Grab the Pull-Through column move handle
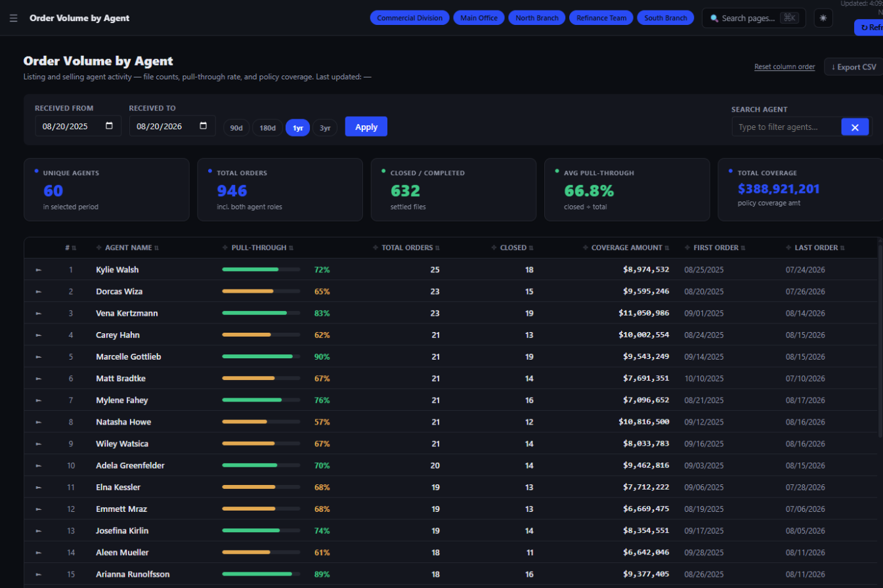Screen dimensions: 883x588 pyautogui.click(x=226, y=248)
